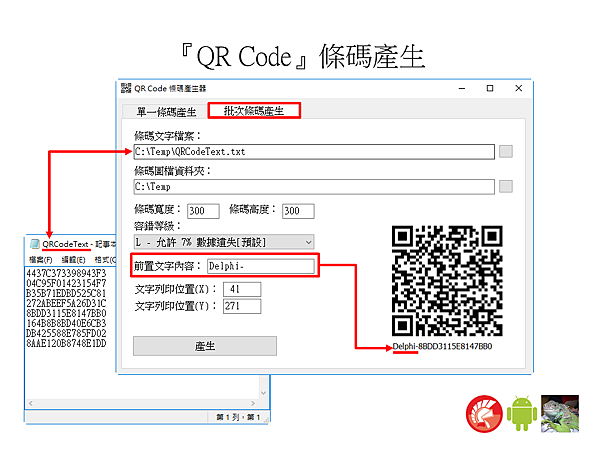Close the QR Code generator window
Screen dimensions: 600x450
click(518, 88)
